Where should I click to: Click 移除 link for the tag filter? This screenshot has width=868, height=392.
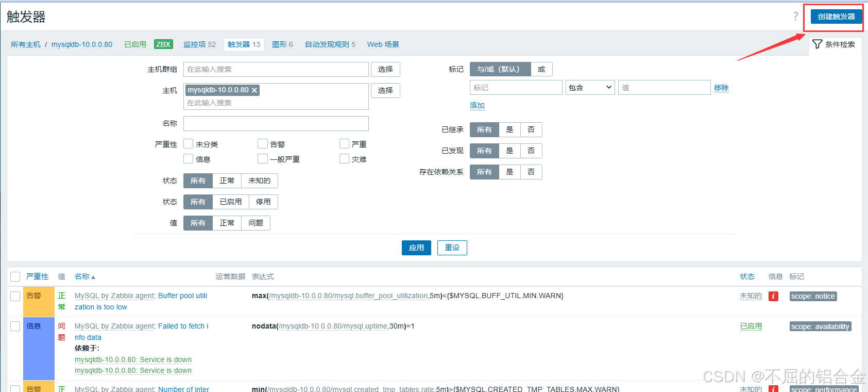pos(721,88)
